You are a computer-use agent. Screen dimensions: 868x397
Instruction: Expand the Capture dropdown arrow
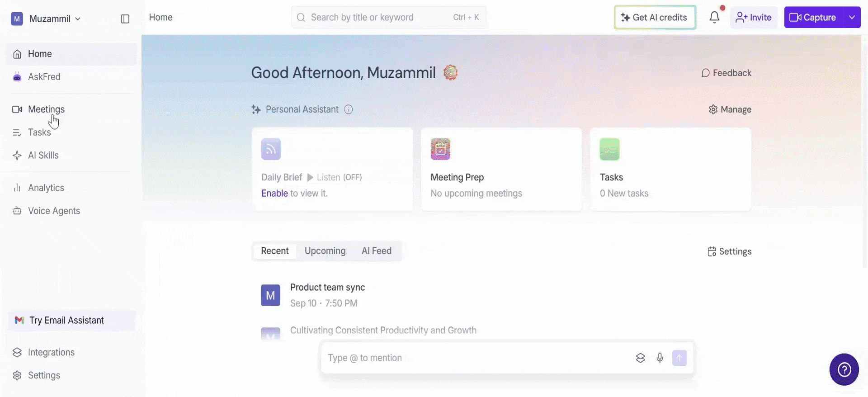click(852, 17)
